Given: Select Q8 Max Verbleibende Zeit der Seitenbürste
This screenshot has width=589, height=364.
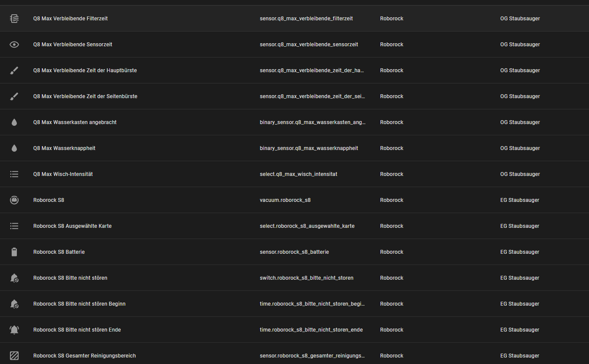Looking at the screenshot, I should click(85, 96).
